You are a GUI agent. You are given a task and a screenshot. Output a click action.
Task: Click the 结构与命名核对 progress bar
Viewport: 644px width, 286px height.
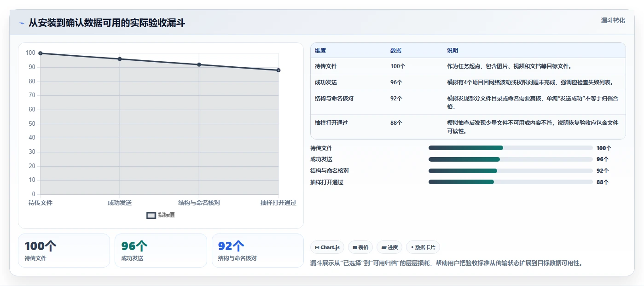pos(511,170)
